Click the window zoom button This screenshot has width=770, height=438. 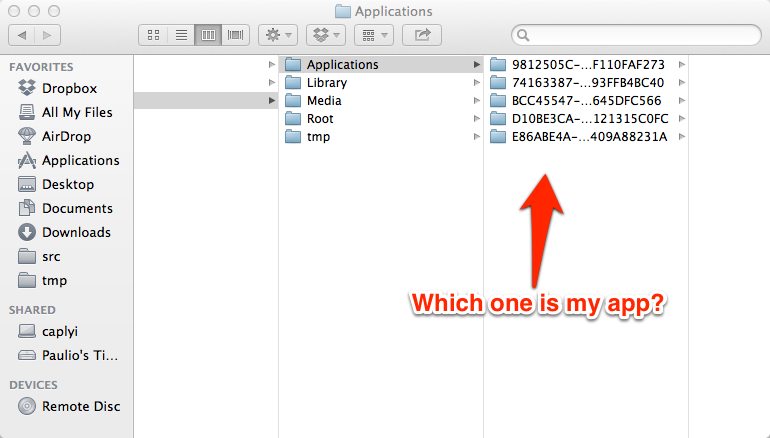(54, 11)
